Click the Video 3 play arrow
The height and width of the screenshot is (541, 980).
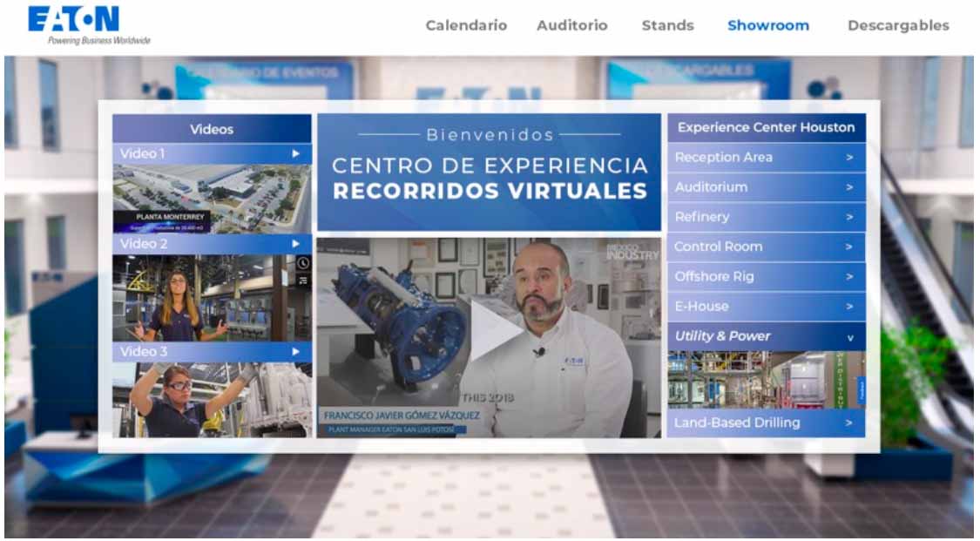296,352
